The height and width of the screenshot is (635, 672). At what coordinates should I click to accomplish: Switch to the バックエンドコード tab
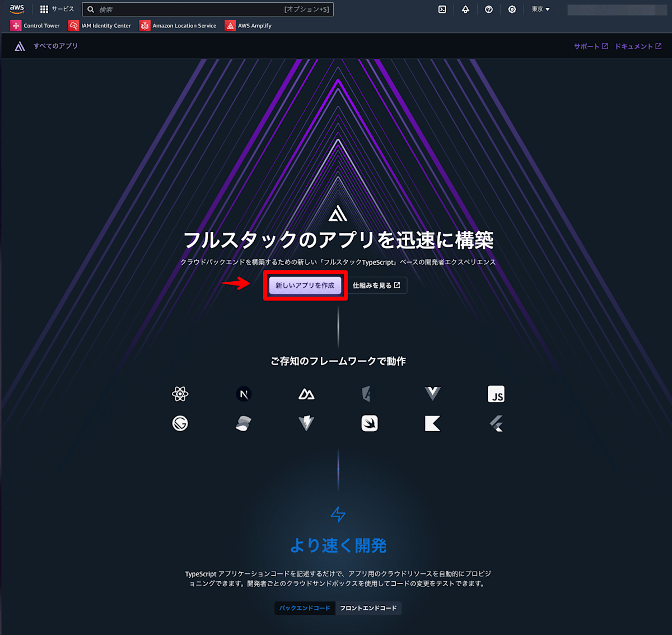pos(305,608)
